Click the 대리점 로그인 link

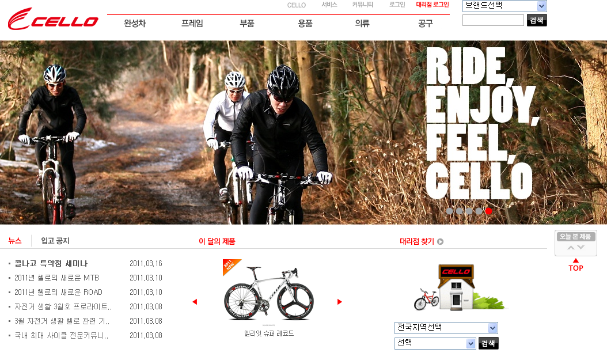click(x=433, y=5)
